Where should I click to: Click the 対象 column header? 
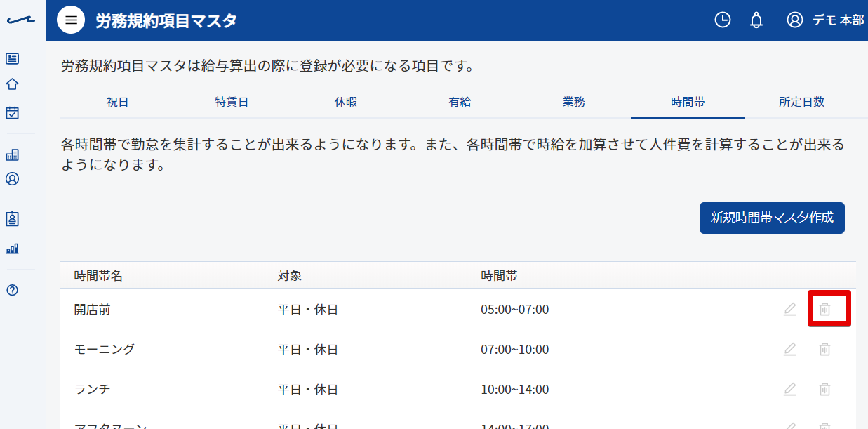click(x=290, y=276)
